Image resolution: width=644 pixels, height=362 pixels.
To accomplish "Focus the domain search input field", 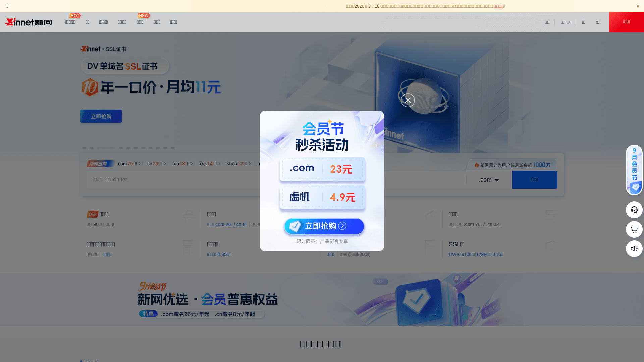I will click(x=276, y=180).
